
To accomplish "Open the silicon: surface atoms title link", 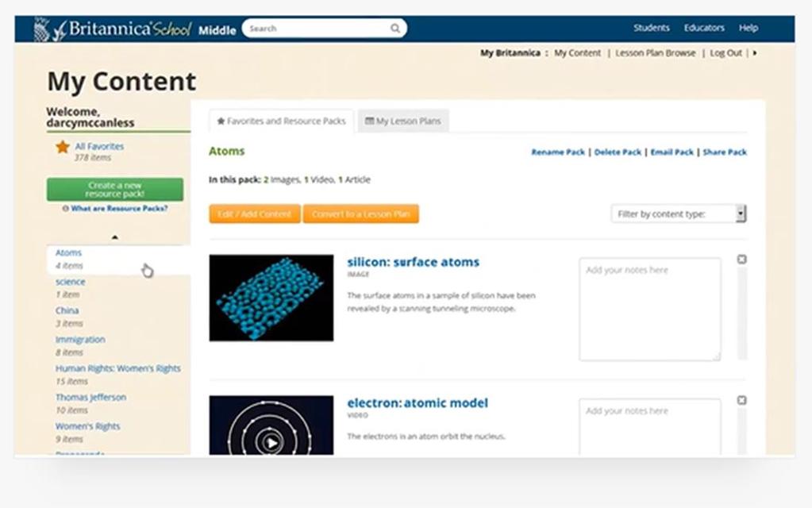I will (x=414, y=262).
